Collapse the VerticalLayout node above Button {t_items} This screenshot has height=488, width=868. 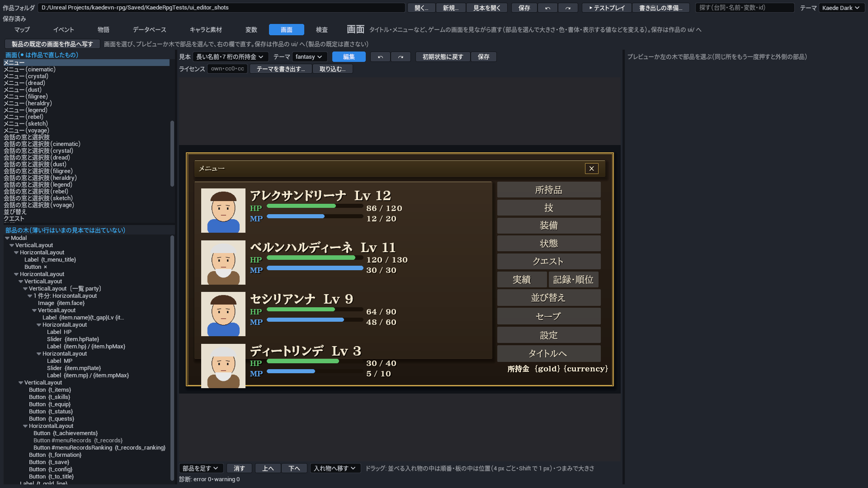coord(21,383)
